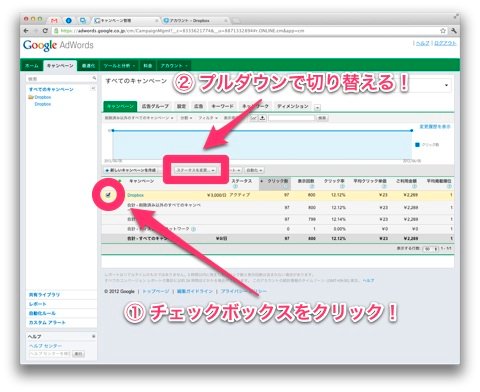Expand the more-tabs arrow after ディメンション
This screenshot has height=392, width=480.
(317, 107)
